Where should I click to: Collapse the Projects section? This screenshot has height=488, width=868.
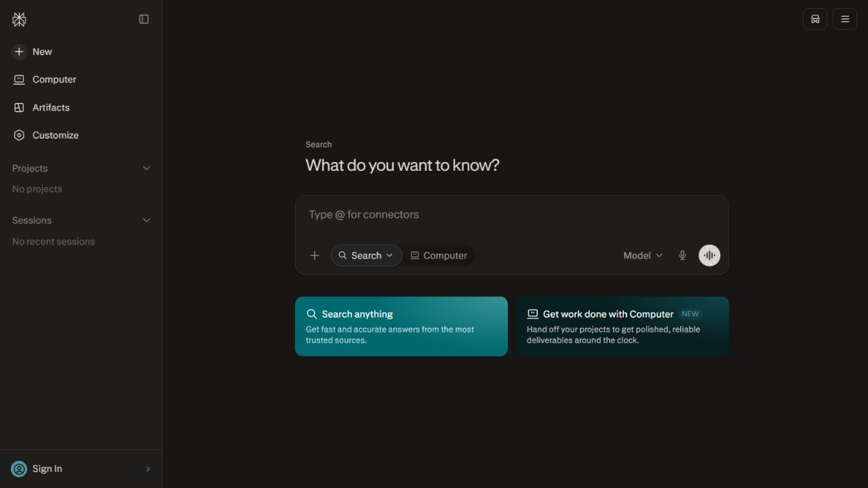[146, 168]
